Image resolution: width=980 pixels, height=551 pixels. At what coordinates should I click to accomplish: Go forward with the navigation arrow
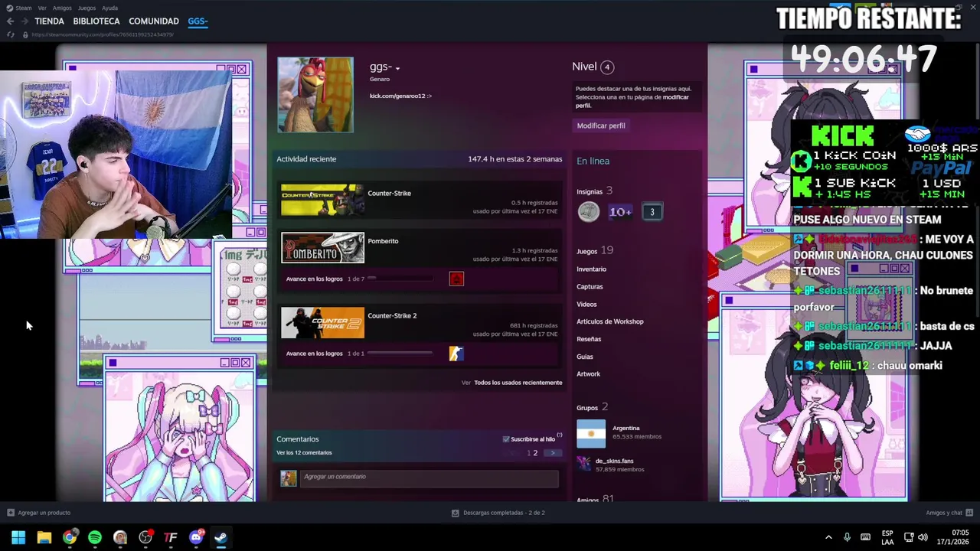23,21
